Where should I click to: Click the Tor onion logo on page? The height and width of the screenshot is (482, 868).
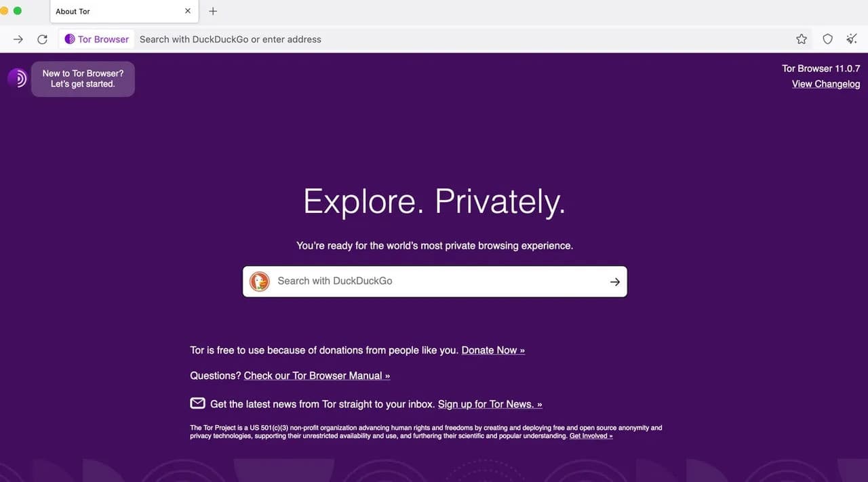pyautogui.click(x=17, y=79)
